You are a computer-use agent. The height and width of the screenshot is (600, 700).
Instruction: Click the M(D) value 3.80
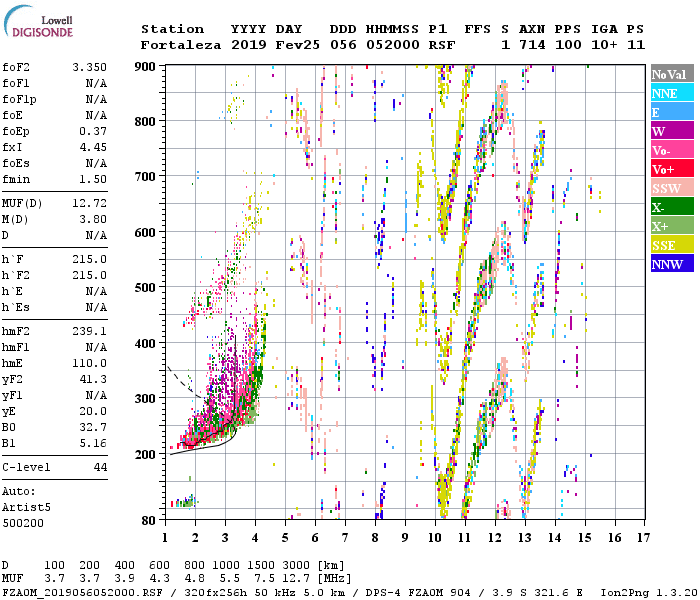pos(93,219)
